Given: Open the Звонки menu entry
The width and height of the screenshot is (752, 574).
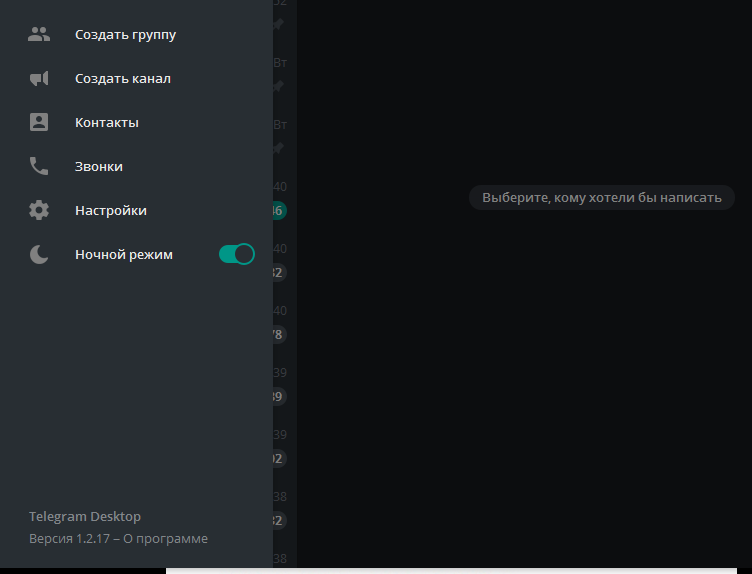Looking at the screenshot, I should tap(137, 166).
